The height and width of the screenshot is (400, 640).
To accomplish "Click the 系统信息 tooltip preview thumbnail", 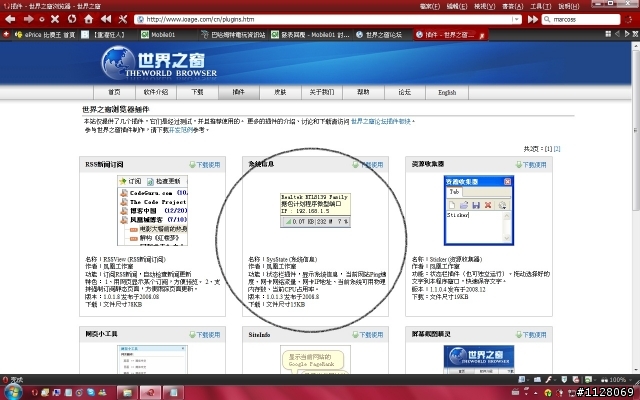I will [315, 210].
